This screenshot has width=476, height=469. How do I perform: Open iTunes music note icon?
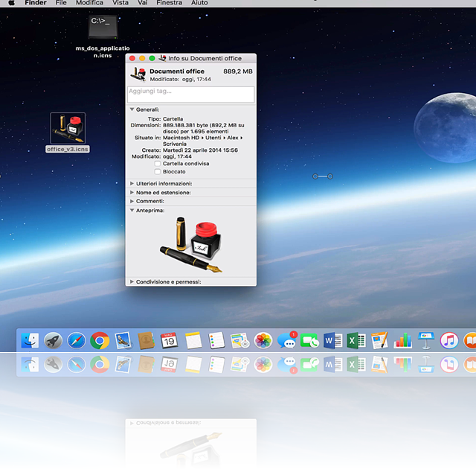pos(449,340)
